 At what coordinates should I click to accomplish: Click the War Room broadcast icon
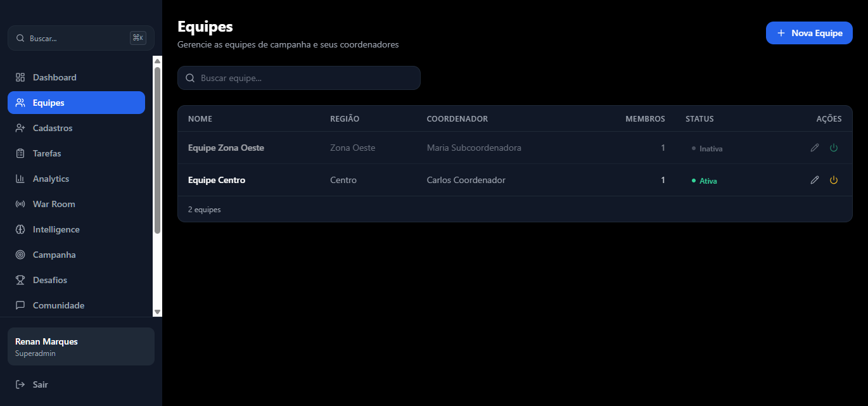pyautogui.click(x=20, y=204)
